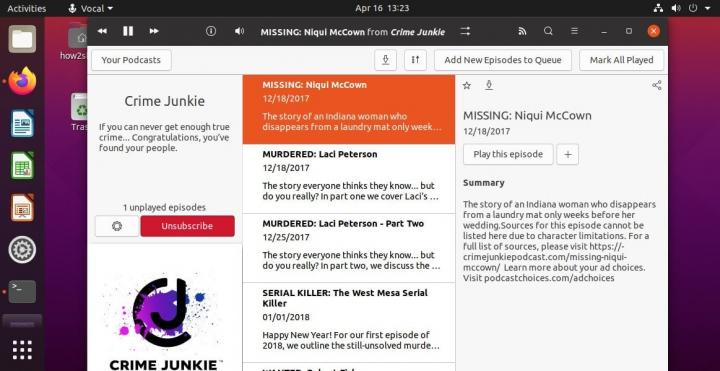Open LibreOffice Calc from the dock
The image size is (720, 371).
[22, 165]
